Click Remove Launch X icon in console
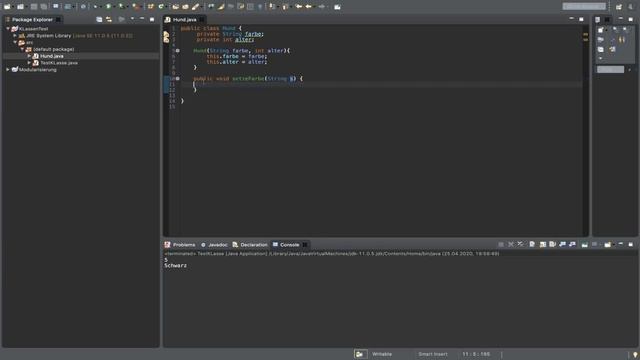The height and width of the screenshot is (360, 640). [x=511, y=244]
